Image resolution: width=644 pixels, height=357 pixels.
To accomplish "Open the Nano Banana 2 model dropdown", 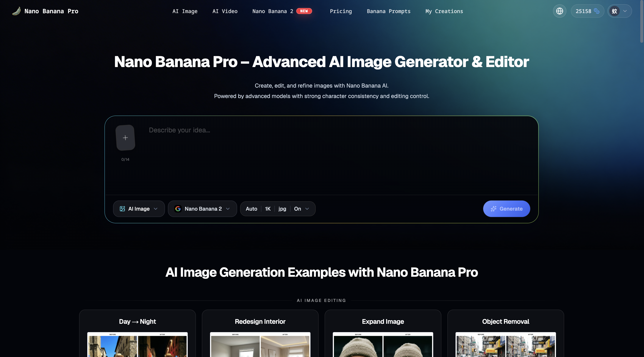I will pyautogui.click(x=227, y=209).
